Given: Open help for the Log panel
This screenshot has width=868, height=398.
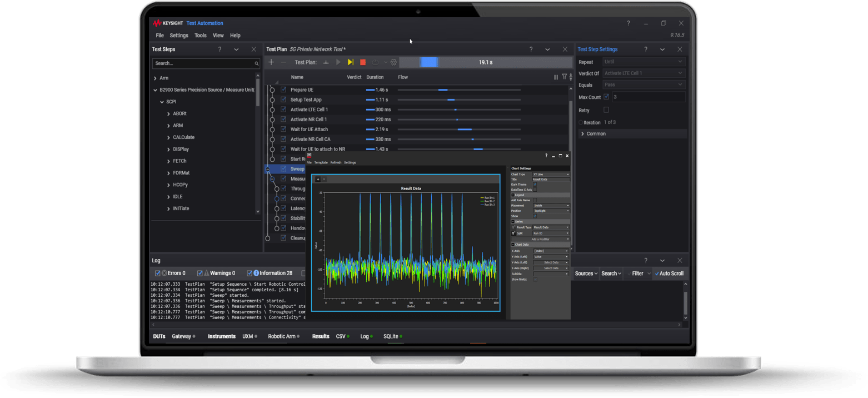Looking at the screenshot, I should tap(646, 260).
